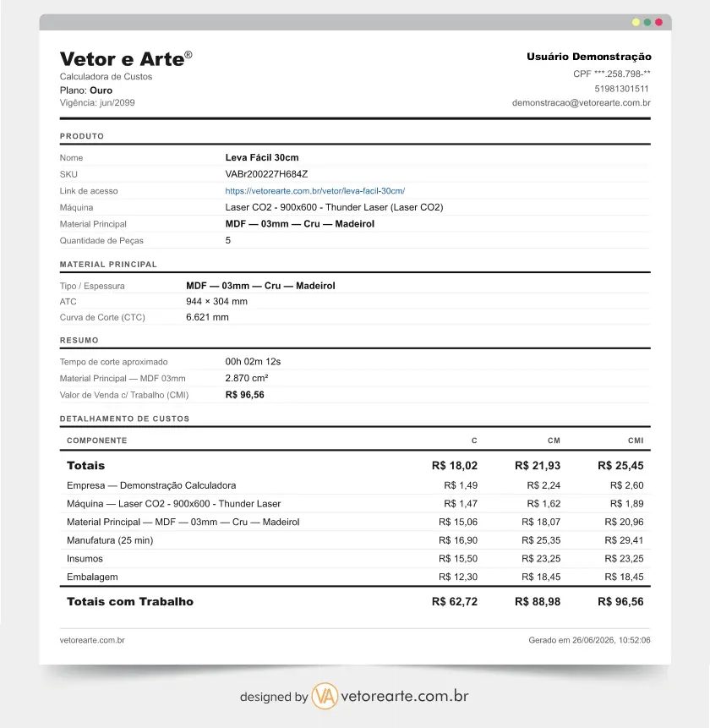
Task: Click the red window dot
Action: [658, 22]
